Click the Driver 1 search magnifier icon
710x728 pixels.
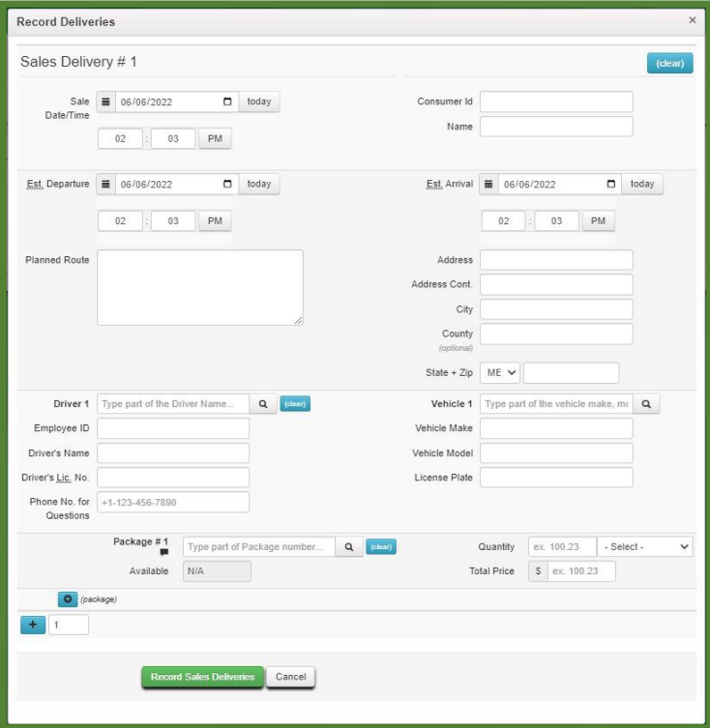pyautogui.click(x=262, y=404)
